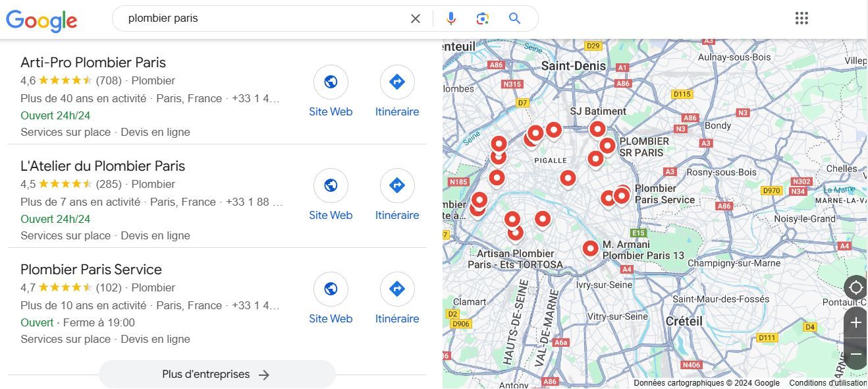Click Plus de 40 ans en activité text
The image size is (868, 389).
point(83,98)
